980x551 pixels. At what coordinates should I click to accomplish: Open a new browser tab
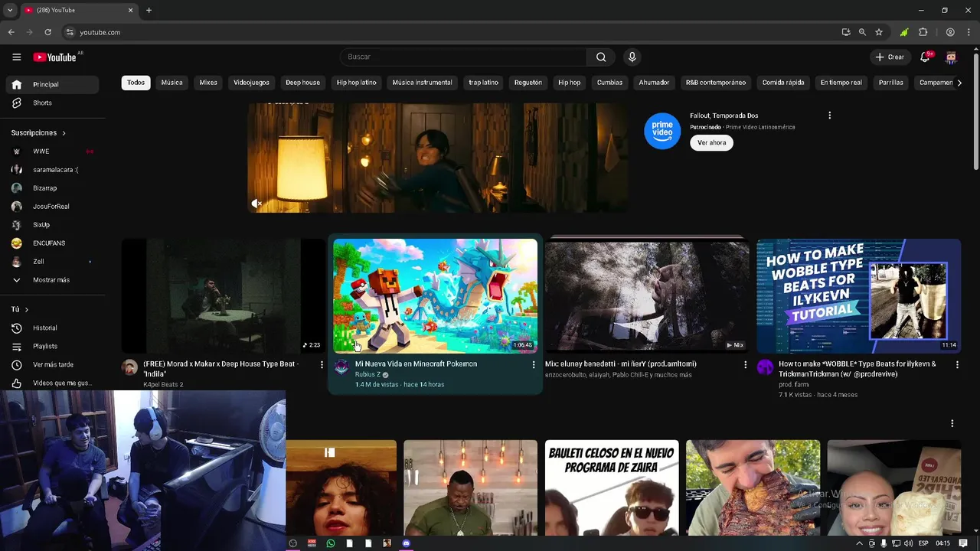click(149, 10)
